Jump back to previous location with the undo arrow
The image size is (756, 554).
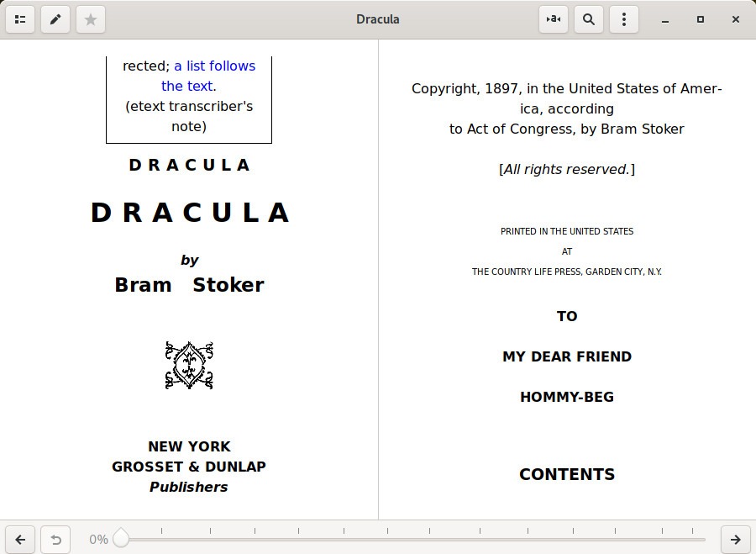click(x=55, y=540)
